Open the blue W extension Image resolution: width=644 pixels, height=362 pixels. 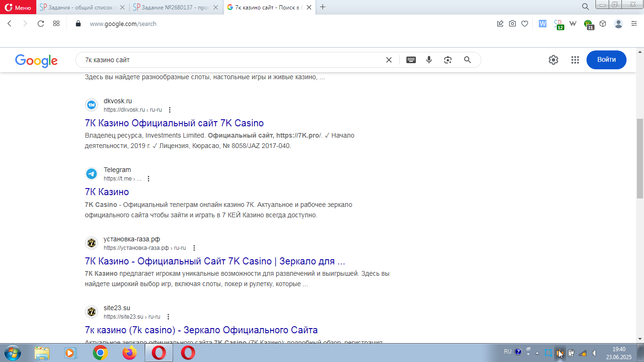click(x=543, y=24)
